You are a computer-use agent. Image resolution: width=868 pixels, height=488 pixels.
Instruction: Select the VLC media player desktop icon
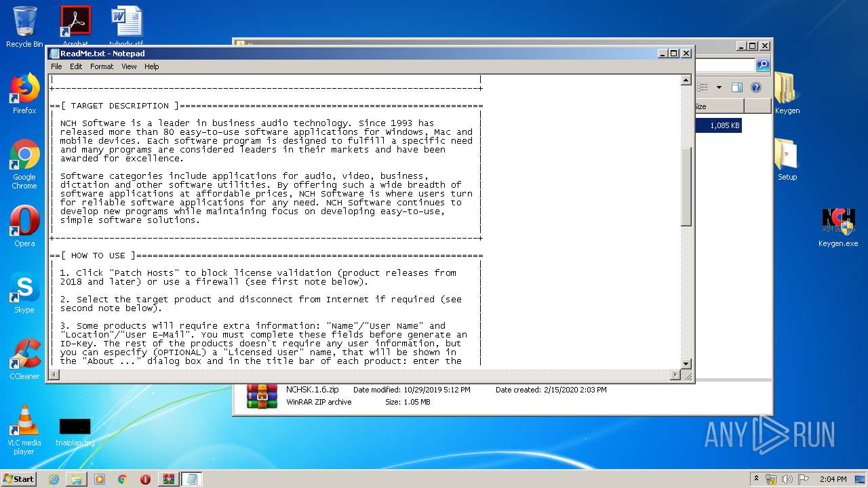[x=24, y=430]
